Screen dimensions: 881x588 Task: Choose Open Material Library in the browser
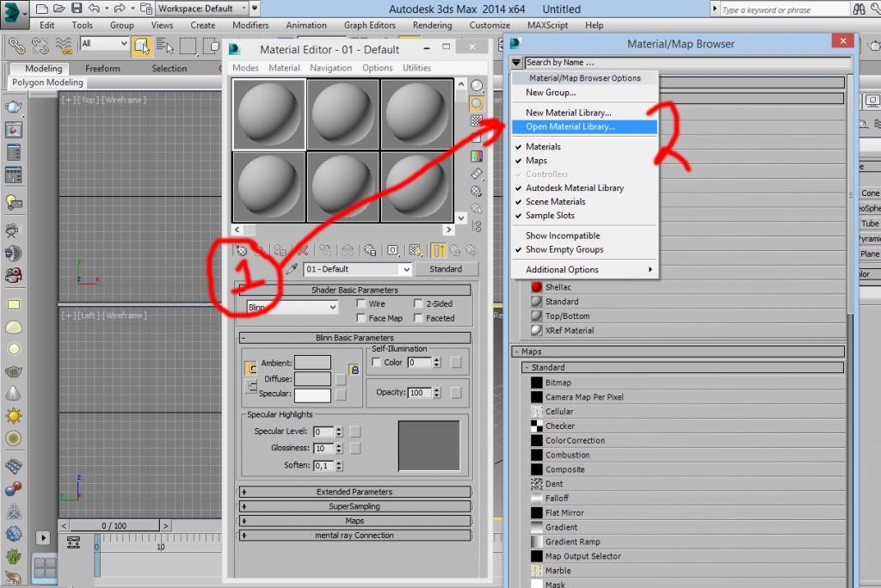572,126
